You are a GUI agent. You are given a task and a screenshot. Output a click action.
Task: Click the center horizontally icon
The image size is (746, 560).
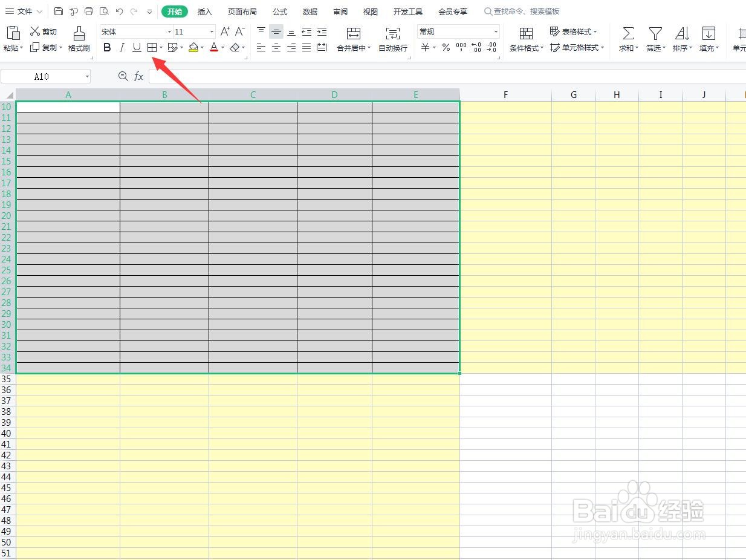tap(276, 47)
